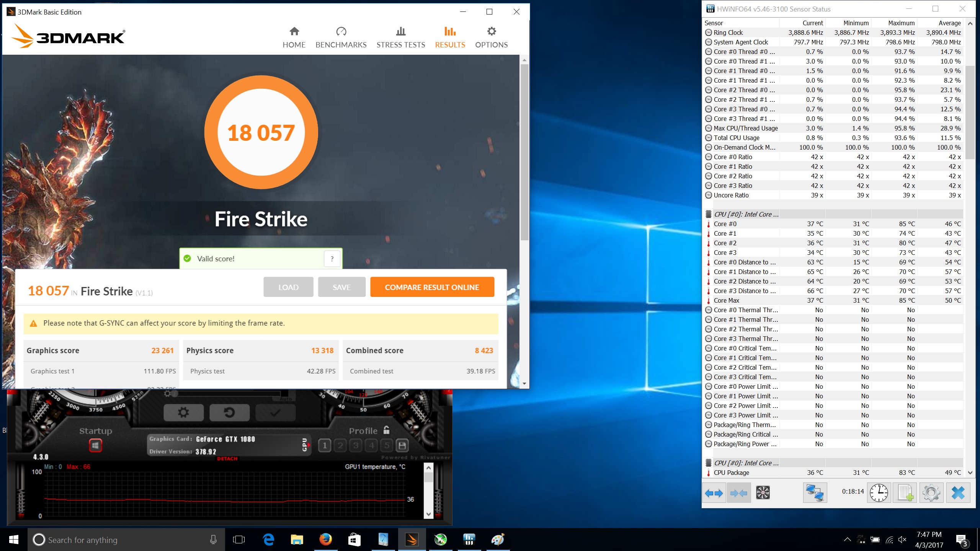The width and height of the screenshot is (980, 551).
Task: Click the muted volume tray icon
Action: (902, 540)
